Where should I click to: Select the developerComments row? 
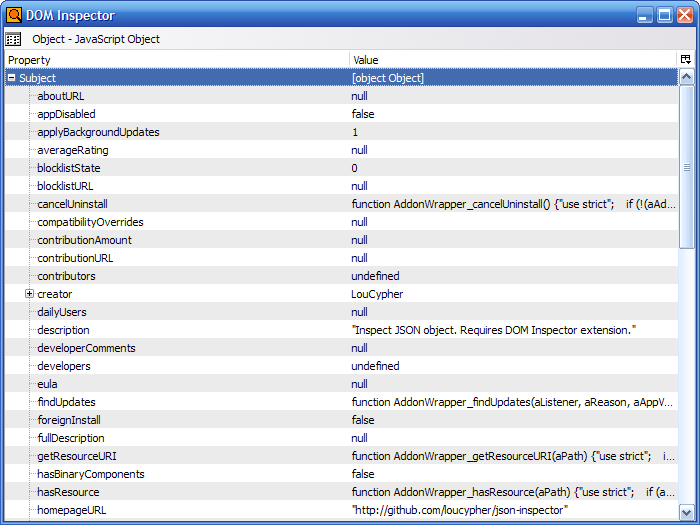pyautogui.click(x=342, y=348)
